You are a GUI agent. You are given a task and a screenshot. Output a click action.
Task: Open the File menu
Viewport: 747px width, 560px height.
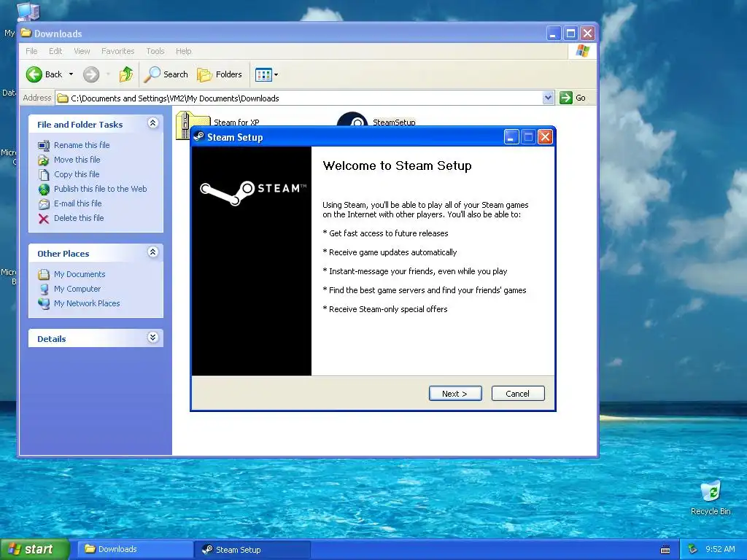[x=31, y=51]
